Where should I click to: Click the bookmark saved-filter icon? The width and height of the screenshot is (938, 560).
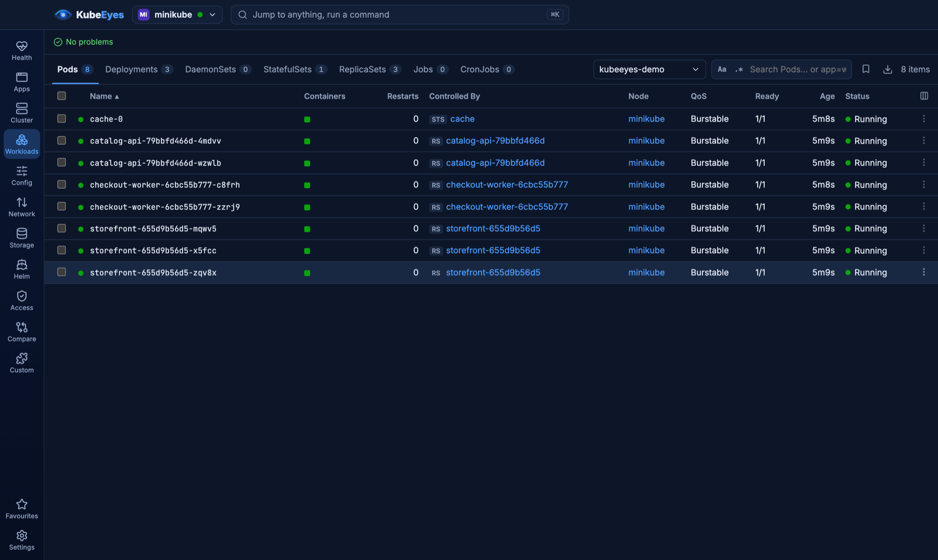[866, 69]
